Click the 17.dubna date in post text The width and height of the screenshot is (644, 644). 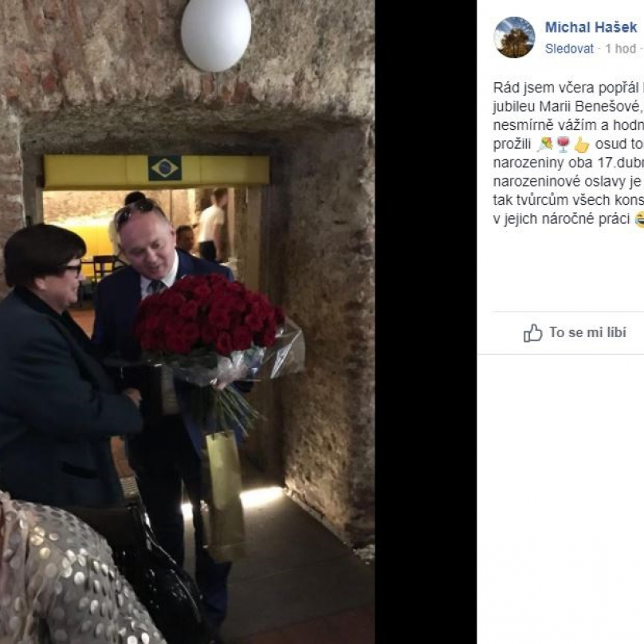(x=621, y=163)
